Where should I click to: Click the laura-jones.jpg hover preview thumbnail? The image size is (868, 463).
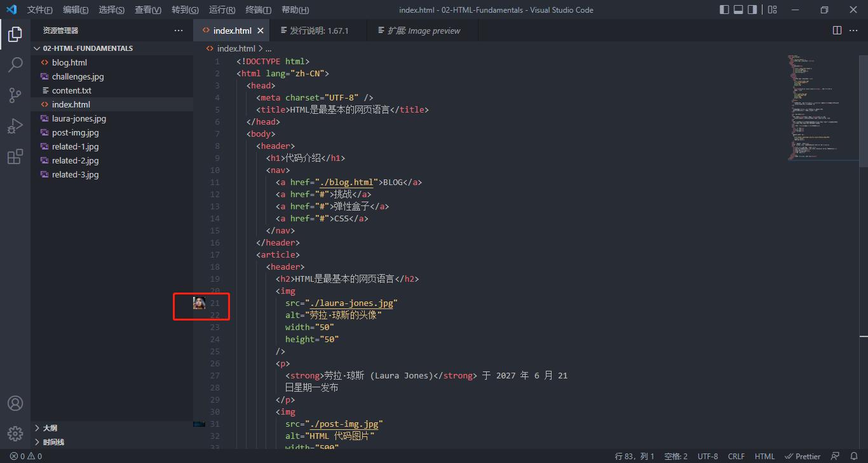click(200, 303)
